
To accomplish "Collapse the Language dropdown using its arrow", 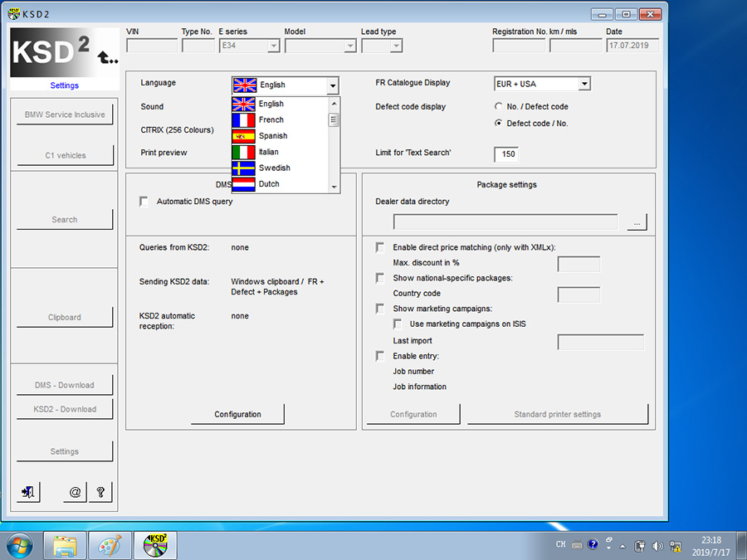I will [333, 85].
